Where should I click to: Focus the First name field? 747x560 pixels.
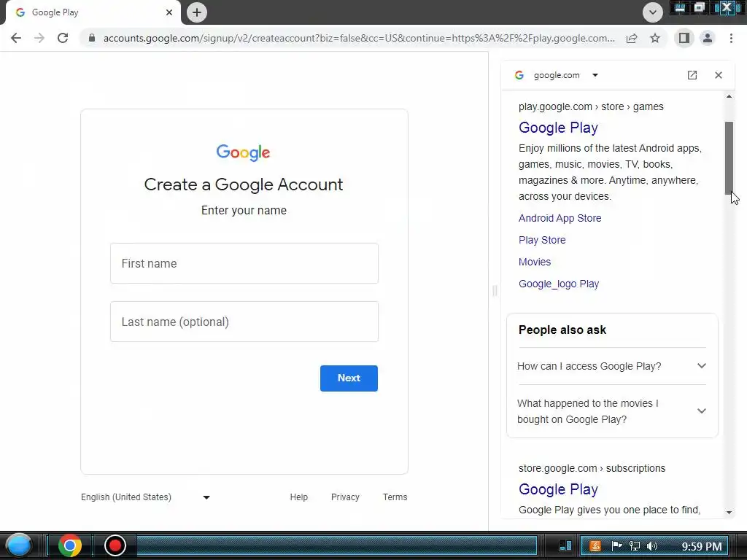244,263
